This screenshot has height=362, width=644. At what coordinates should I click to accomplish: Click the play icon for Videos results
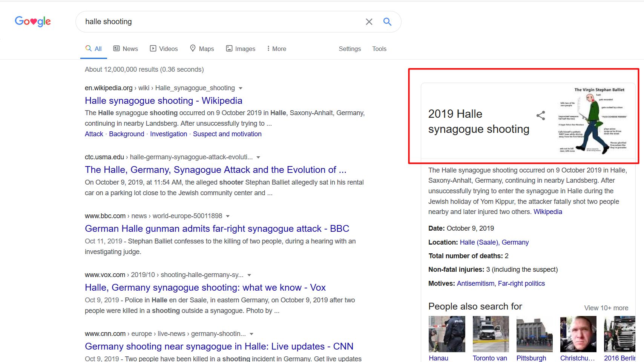(153, 48)
